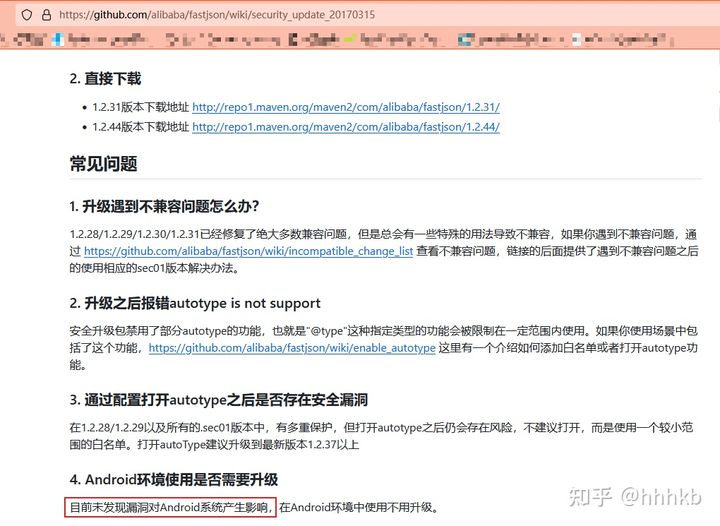Click heading "4. Android环境使用是否需要升级"

click(x=173, y=479)
